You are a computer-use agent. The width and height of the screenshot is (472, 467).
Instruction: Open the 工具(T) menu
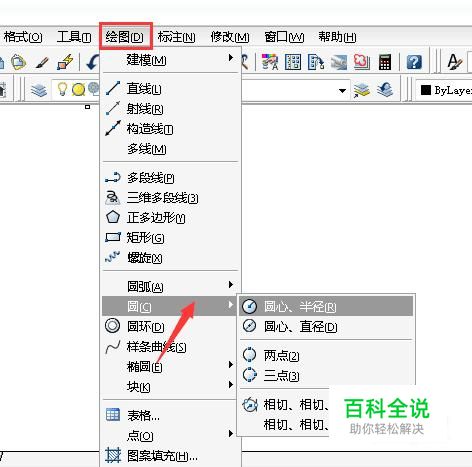[x=74, y=37]
